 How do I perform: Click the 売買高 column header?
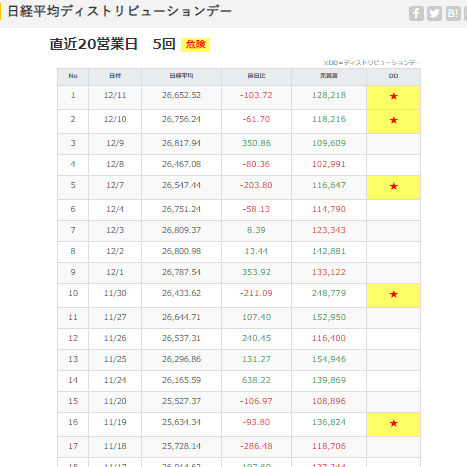pos(329,76)
